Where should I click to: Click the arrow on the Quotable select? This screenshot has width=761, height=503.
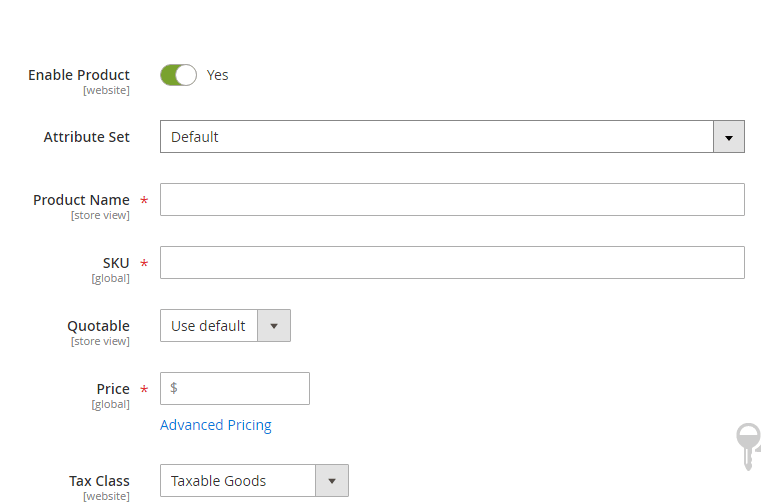274,326
